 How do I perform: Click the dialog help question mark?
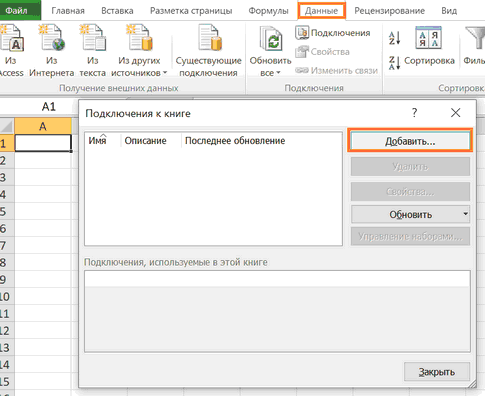click(x=414, y=113)
